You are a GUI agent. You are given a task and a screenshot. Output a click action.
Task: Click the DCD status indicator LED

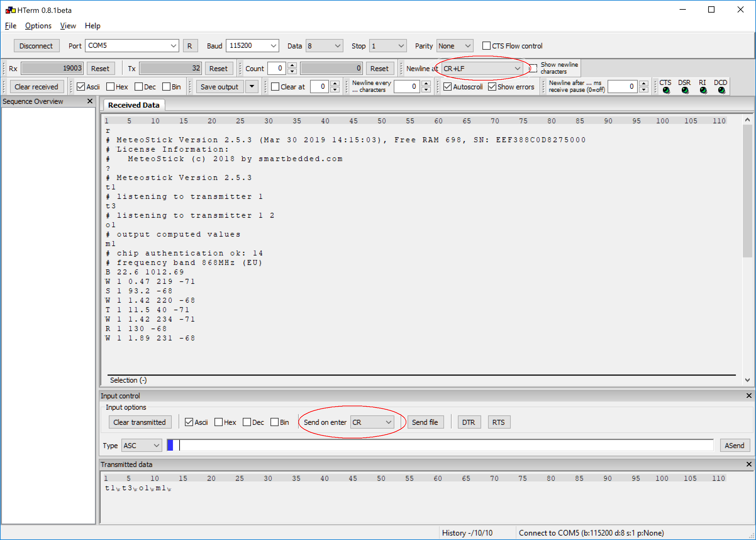[721, 90]
